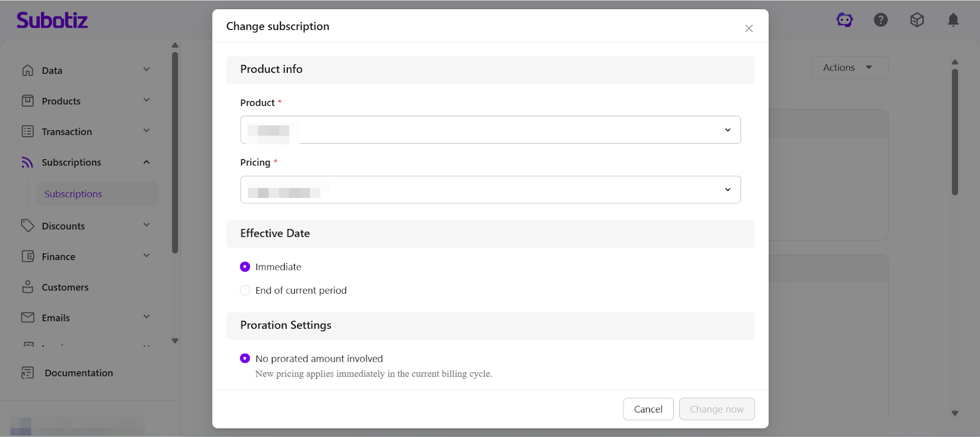Click the Discounts tag icon in sidebar
This screenshot has width=980, height=437.
click(28, 226)
